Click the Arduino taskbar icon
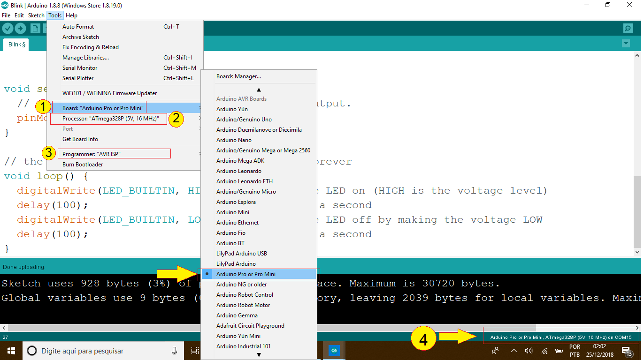The width and height of the screenshot is (644, 360). pos(334,351)
